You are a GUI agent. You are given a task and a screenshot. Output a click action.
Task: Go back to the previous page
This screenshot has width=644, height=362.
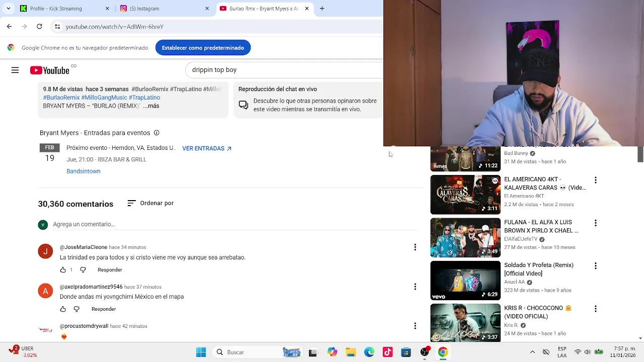(9, 27)
